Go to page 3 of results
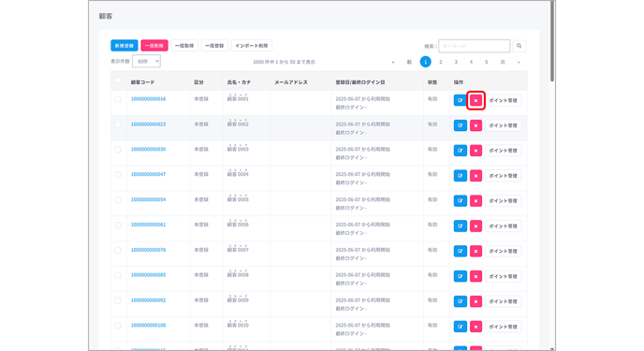 click(x=456, y=62)
